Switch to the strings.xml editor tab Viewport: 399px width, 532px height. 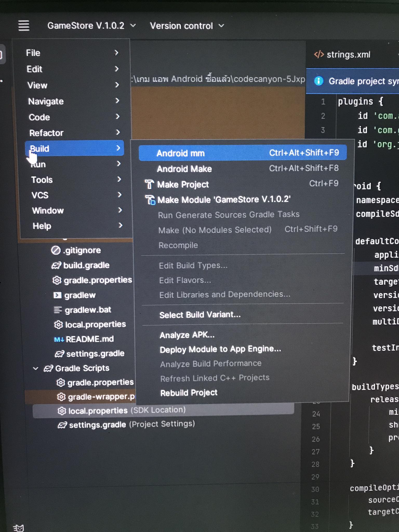click(x=342, y=55)
